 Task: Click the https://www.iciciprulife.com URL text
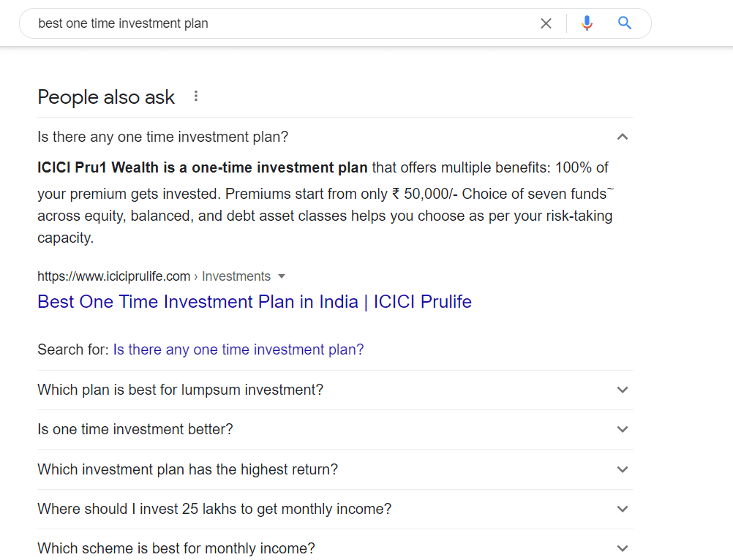(x=113, y=276)
